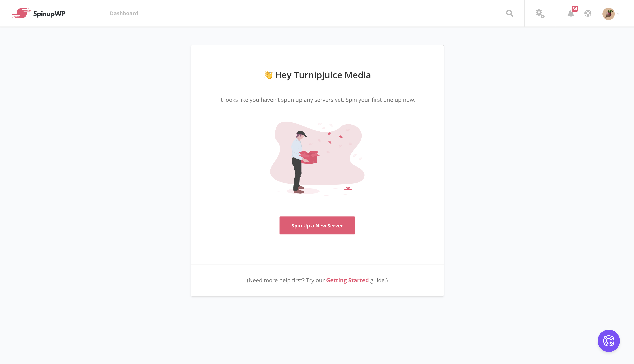Image resolution: width=634 pixels, height=364 pixels.
Task: Click the red open box in illustration
Action: pyautogui.click(x=309, y=157)
